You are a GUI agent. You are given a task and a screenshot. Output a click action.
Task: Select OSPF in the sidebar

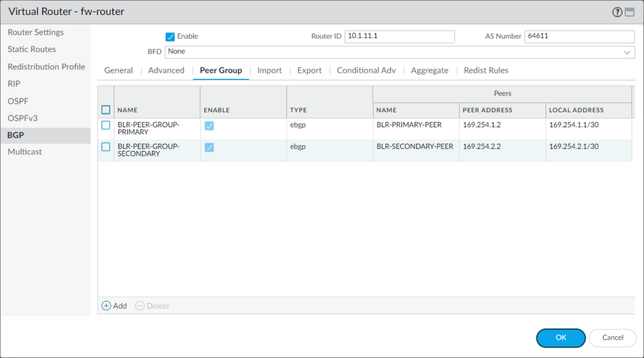pyautogui.click(x=18, y=101)
